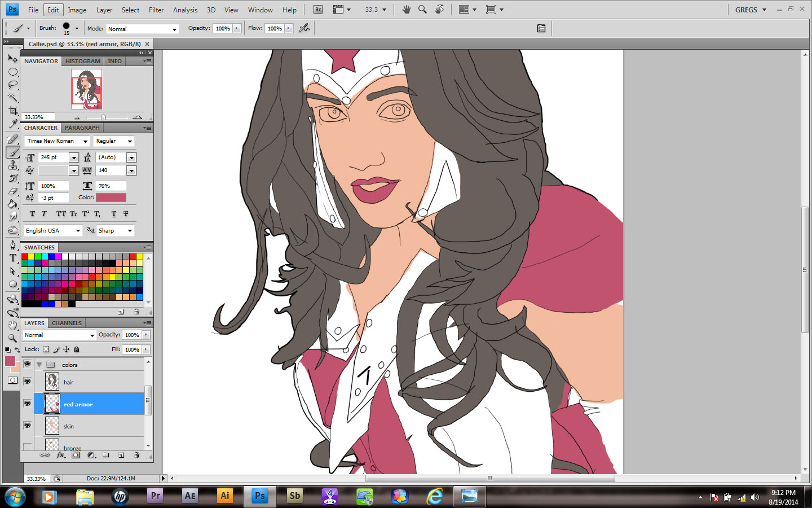Select the Clone Stamp tool
Viewport: 812px width, 508px height.
[x=13, y=165]
